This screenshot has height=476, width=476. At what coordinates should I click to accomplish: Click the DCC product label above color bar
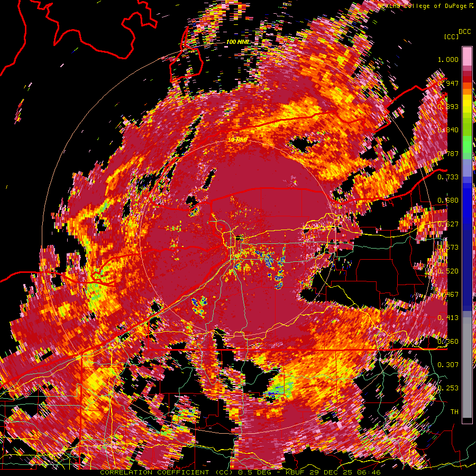pyautogui.click(x=464, y=31)
